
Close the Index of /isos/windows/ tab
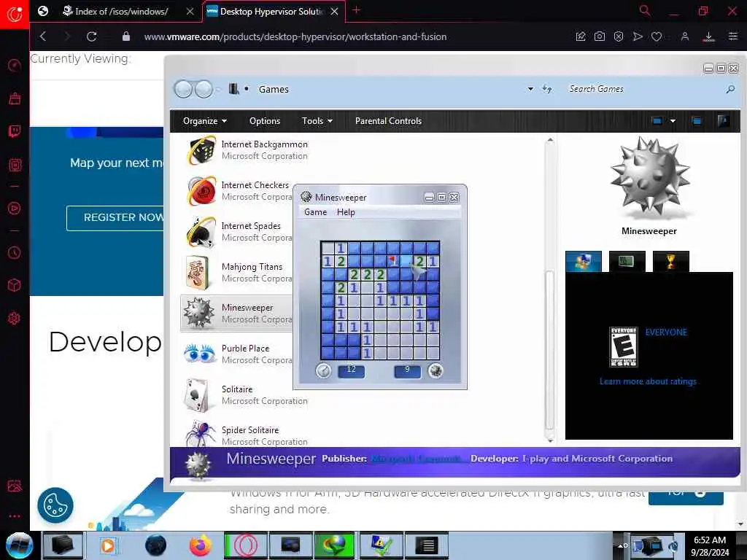tap(190, 12)
